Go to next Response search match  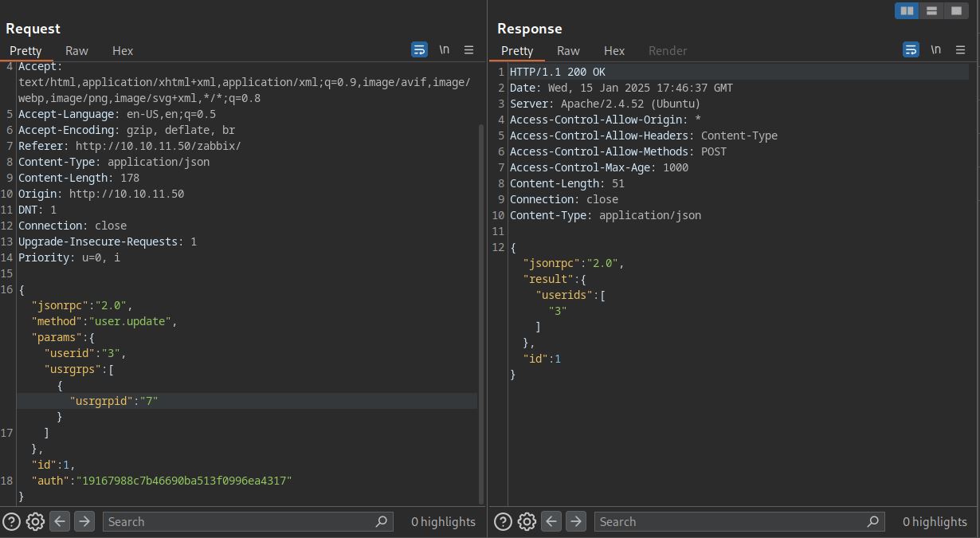click(576, 521)
